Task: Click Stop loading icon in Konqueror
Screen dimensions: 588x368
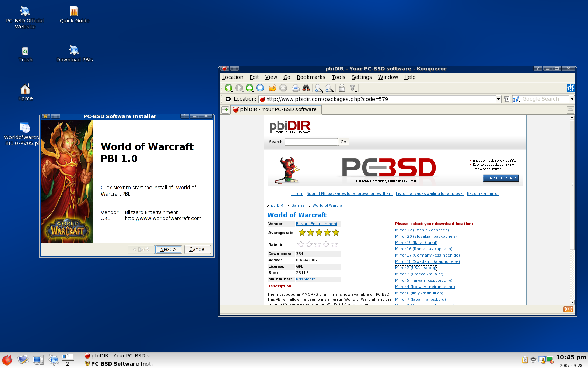Action: tap(283, 88)
